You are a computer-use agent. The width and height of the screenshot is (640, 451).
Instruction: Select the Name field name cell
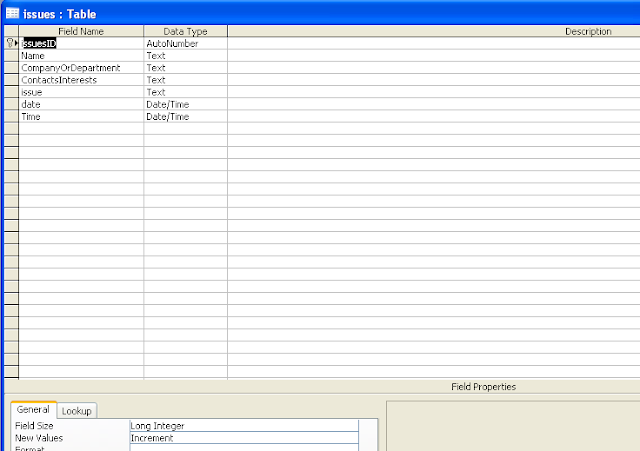click(81, 56)
